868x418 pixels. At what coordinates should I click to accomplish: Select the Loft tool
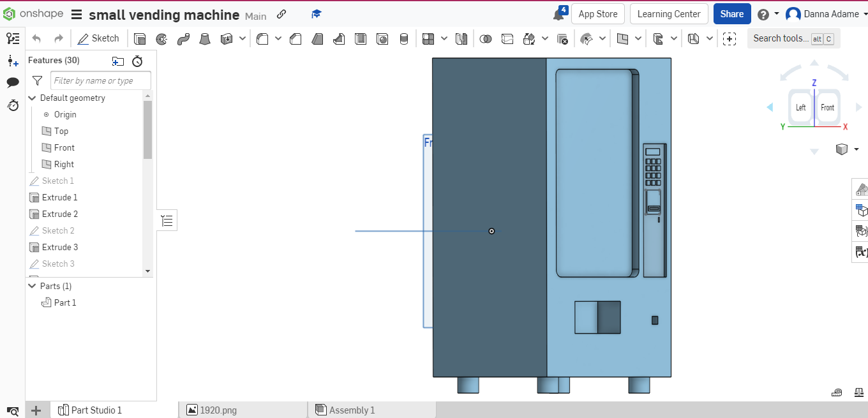(205, 38)
